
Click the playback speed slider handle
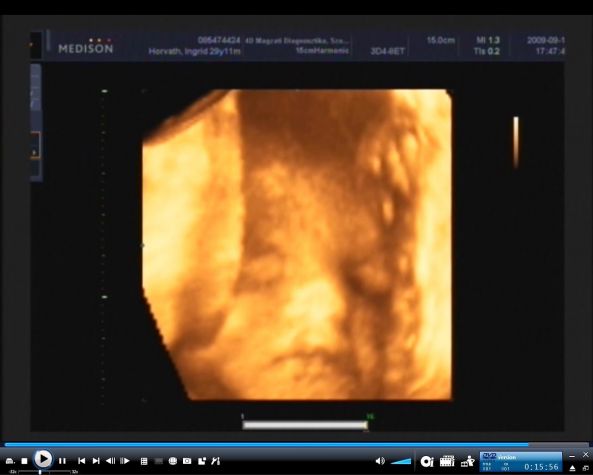pyautogui.click(x=40, y=472)
